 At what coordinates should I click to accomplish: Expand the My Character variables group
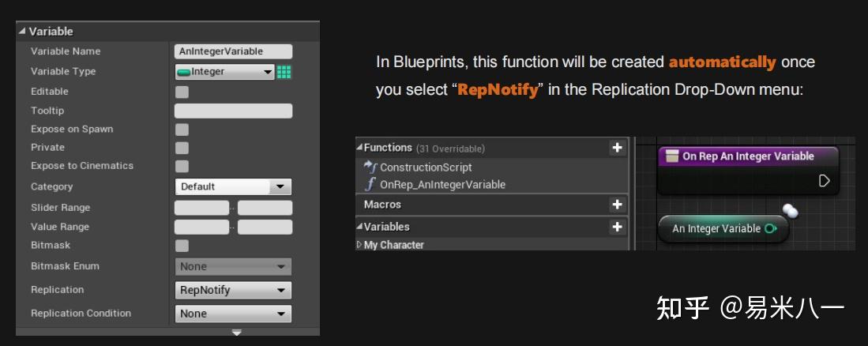(359, 245)
